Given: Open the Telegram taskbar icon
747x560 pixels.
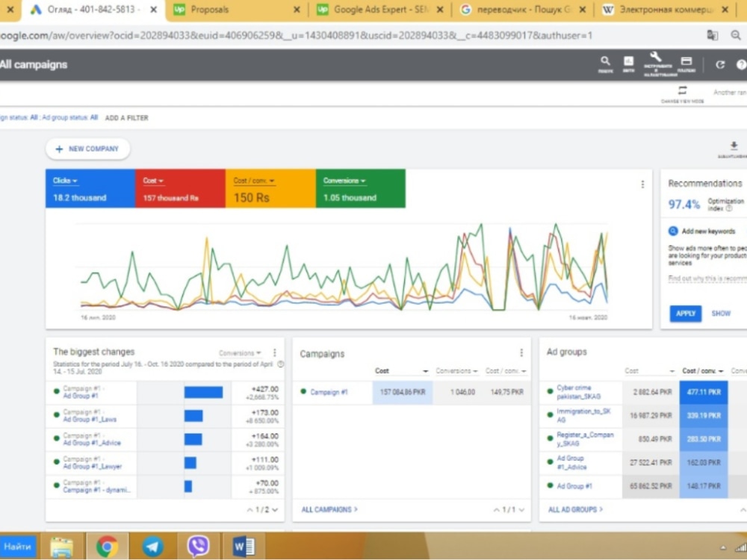Looking at the screenshot, I should click(x=152, y=546).
